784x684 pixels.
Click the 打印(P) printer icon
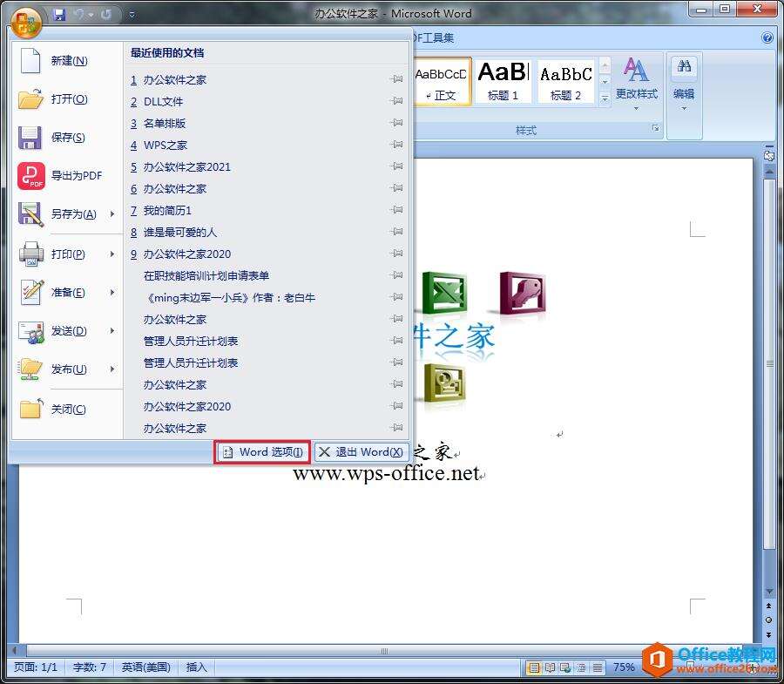pyautogui.click(x=31, y=254)
